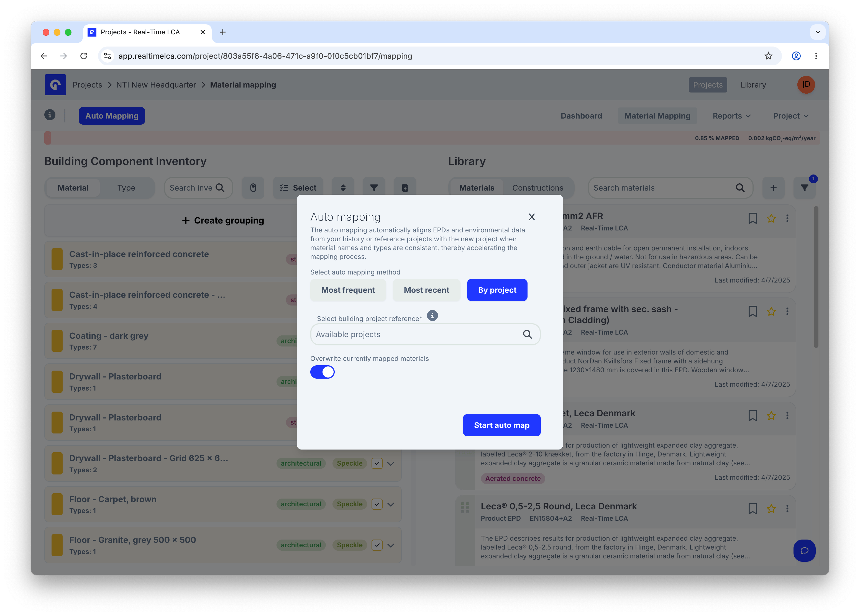
Task: Switch to the Material Mapping tab
Action: point(657,115)
